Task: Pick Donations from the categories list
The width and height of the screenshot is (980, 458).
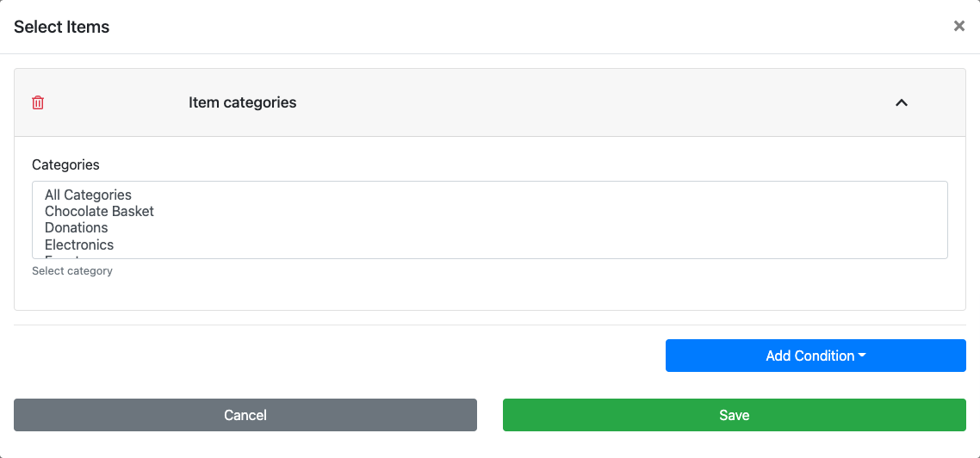Action: pos(77,228)
